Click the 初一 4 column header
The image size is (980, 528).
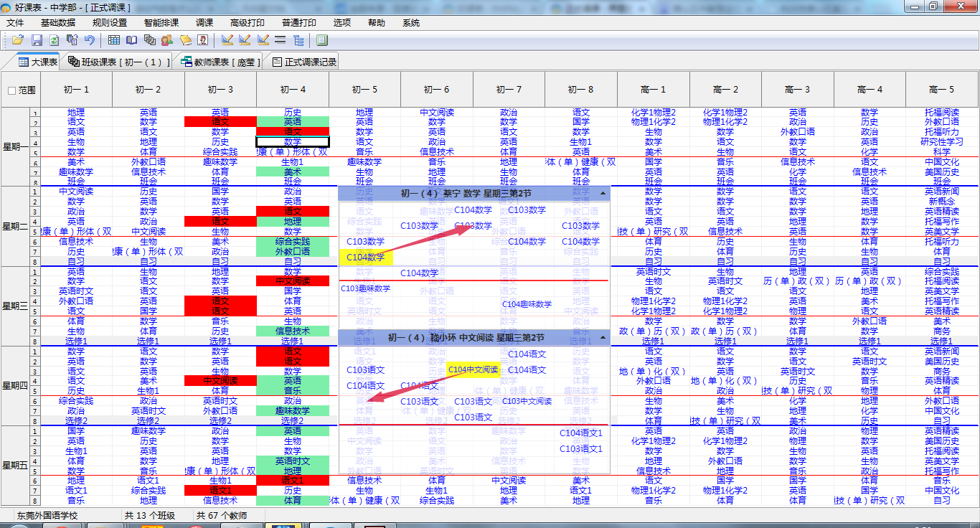(x=293, y=90)
